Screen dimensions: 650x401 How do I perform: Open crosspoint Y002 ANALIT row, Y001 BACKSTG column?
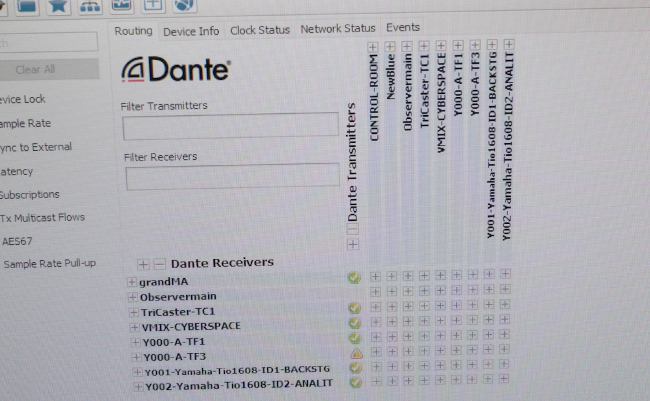click(x=488, y=379)
